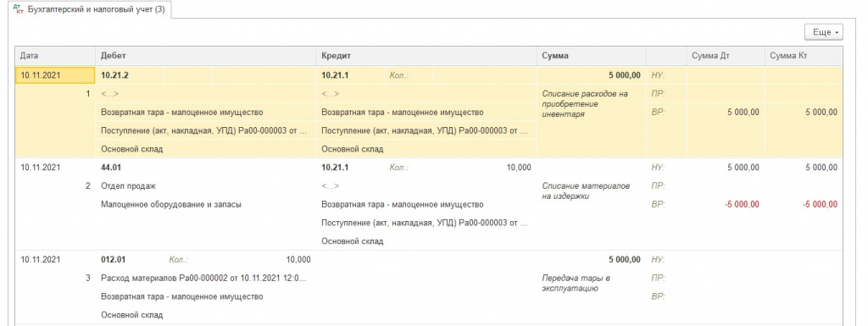Click credit Возвратная тара in entry 2

[402, 204]
